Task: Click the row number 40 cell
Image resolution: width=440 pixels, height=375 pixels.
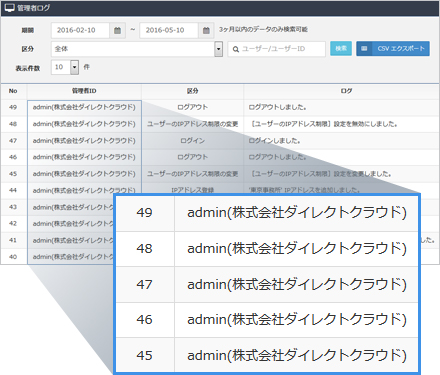Action: pyautogui.click(x=13, y=257)
